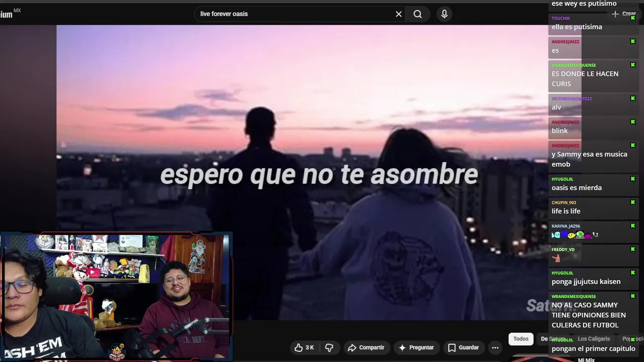Click chat message 'pongan el primer capitulo'
This screenshot has height=362, width=644.
click(x=593, y=348)
